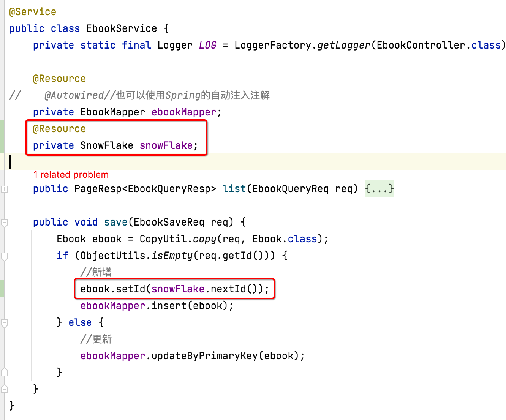The height and width of the screenshot is (420, 506).
Task: Click insert in the ebookMapper.insert line
Action: [x=169, y=306]
